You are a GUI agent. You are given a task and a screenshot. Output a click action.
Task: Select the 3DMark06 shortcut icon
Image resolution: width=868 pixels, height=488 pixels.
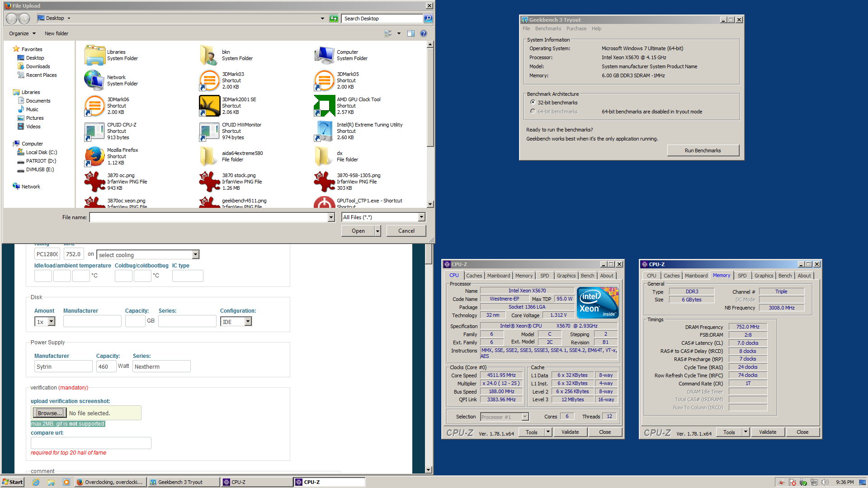pyautogui.click(x=94, y=106)
